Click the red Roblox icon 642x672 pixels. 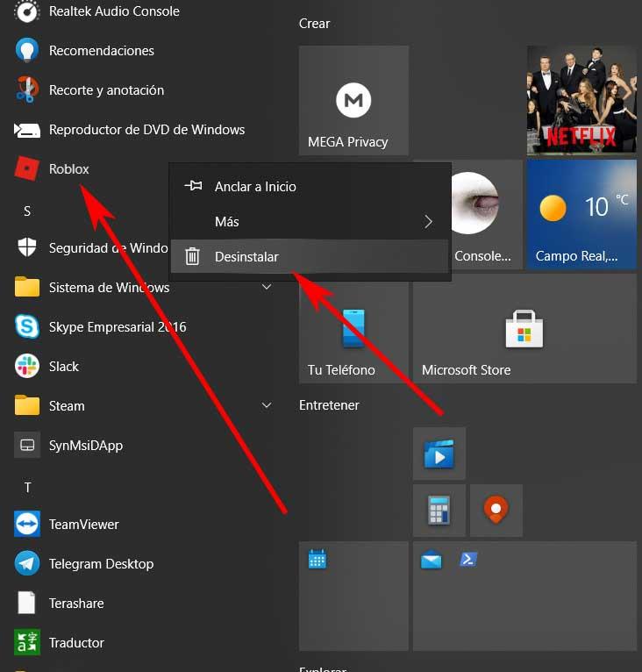pyautogui.click(x=27, y=168)
